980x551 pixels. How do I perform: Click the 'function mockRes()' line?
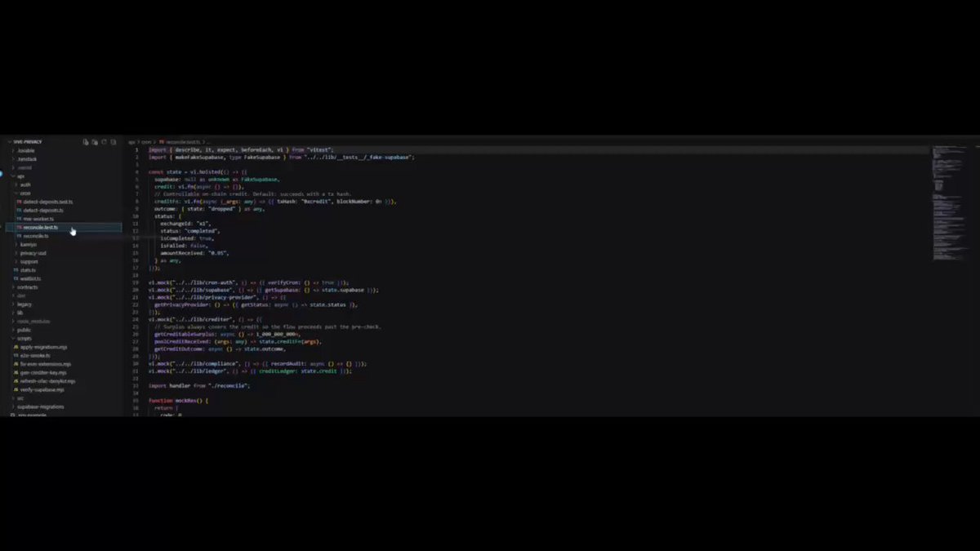[x=179, y=400]
